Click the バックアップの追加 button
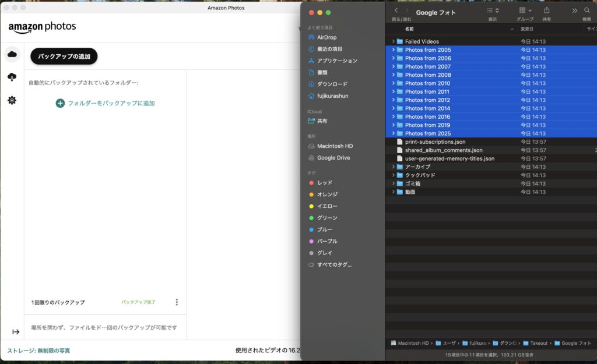 (x=64, y=56)
